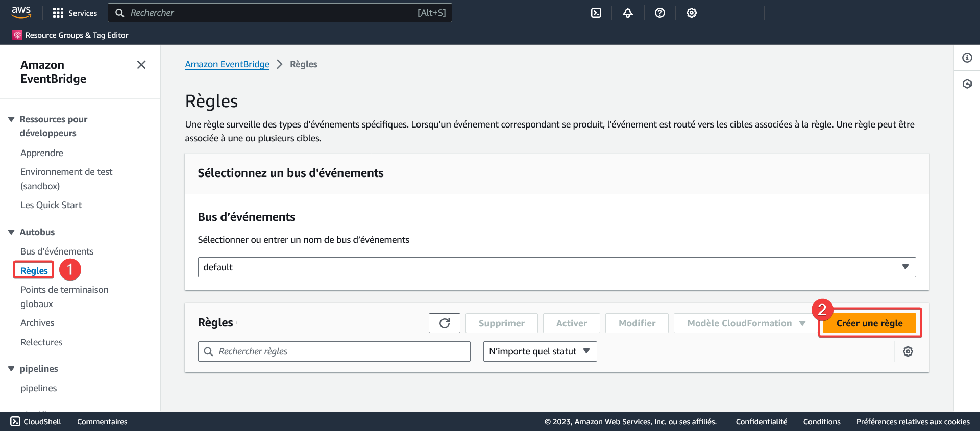The image size is (980, 431).
Task: Refresh the Règles list
Action: (445, 323)
